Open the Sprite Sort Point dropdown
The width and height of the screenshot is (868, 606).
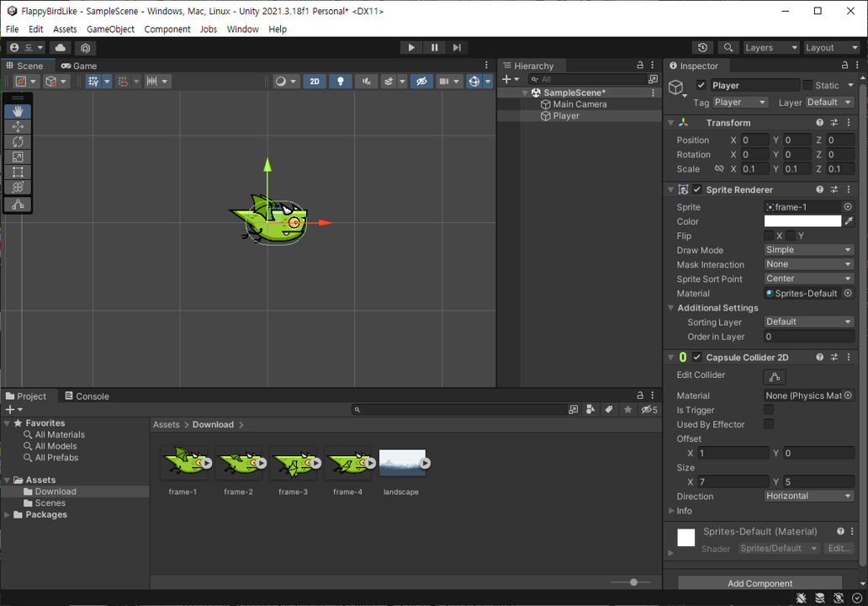[809, 279]
